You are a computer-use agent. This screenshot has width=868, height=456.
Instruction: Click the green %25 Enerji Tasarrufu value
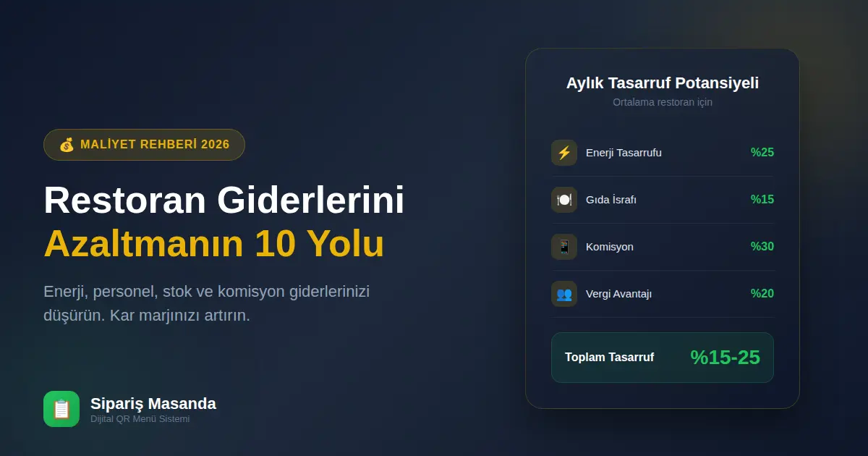point(761,153)
